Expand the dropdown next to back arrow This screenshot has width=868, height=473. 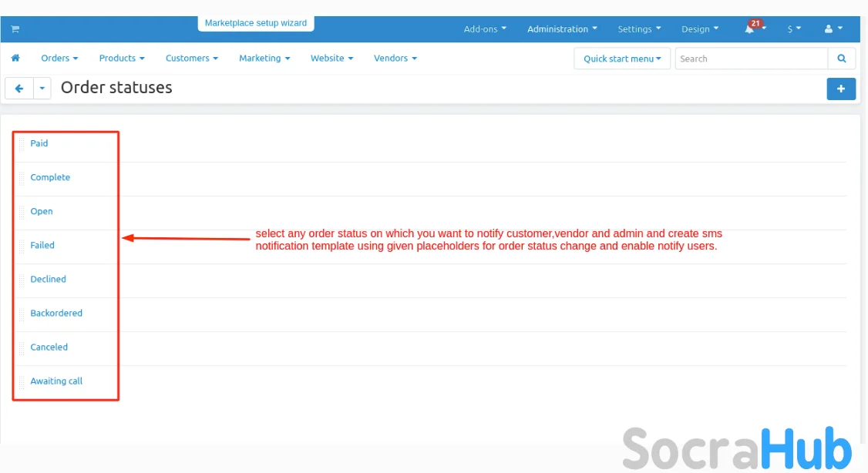click(x=42, y=89)
